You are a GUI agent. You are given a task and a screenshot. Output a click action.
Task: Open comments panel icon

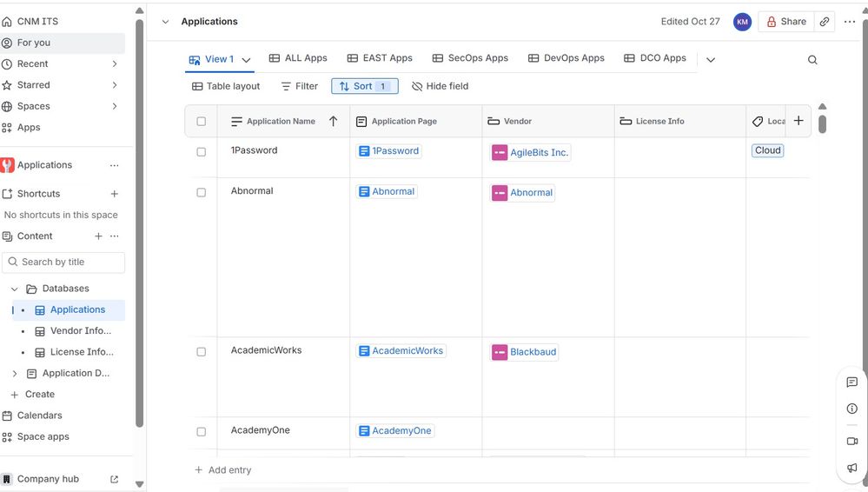(x=852, y=382)
